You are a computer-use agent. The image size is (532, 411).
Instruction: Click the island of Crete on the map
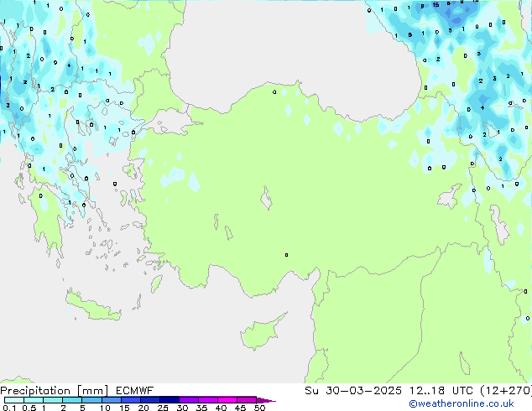pos(92,305)
